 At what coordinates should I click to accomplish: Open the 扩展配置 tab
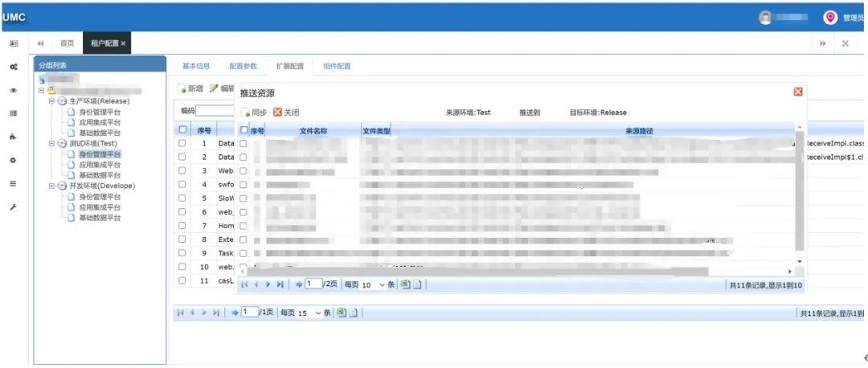tap(290, 67)
